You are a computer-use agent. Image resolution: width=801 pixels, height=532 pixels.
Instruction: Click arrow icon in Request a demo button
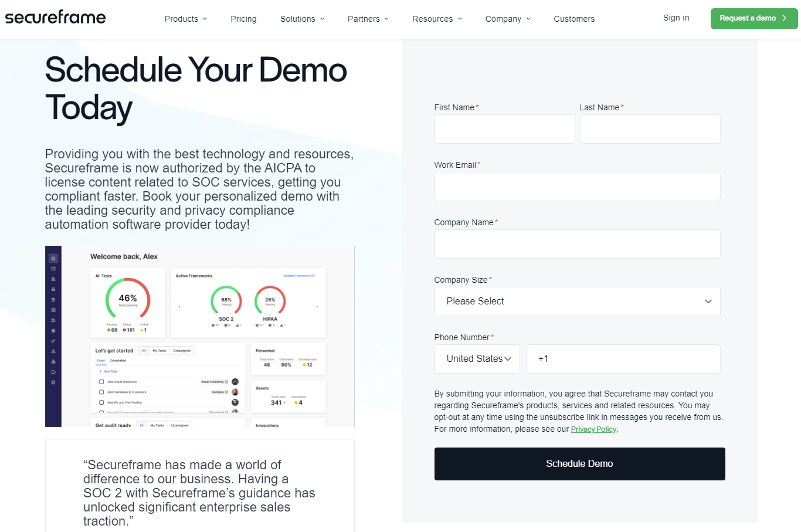coord(784,18)
